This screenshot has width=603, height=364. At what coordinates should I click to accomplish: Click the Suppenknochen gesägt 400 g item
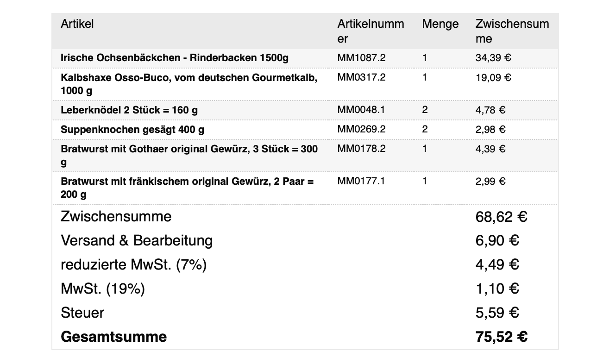click(132, 130)
